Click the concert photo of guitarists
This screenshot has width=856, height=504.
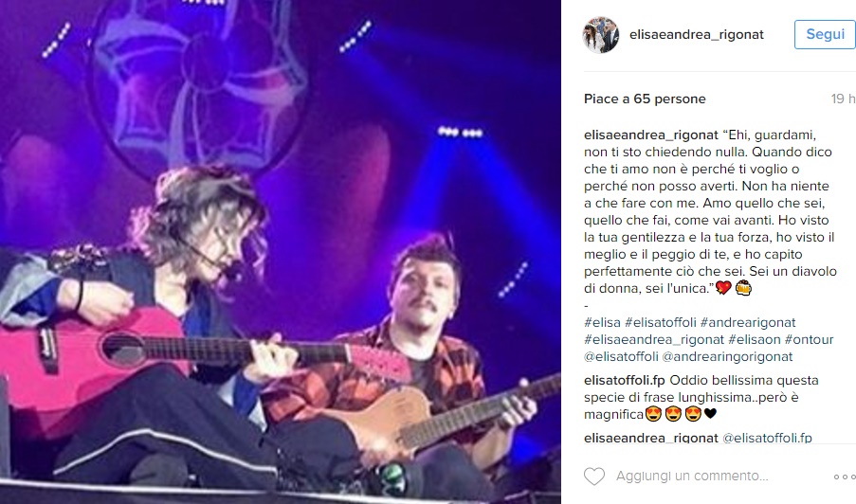(281, 252)
